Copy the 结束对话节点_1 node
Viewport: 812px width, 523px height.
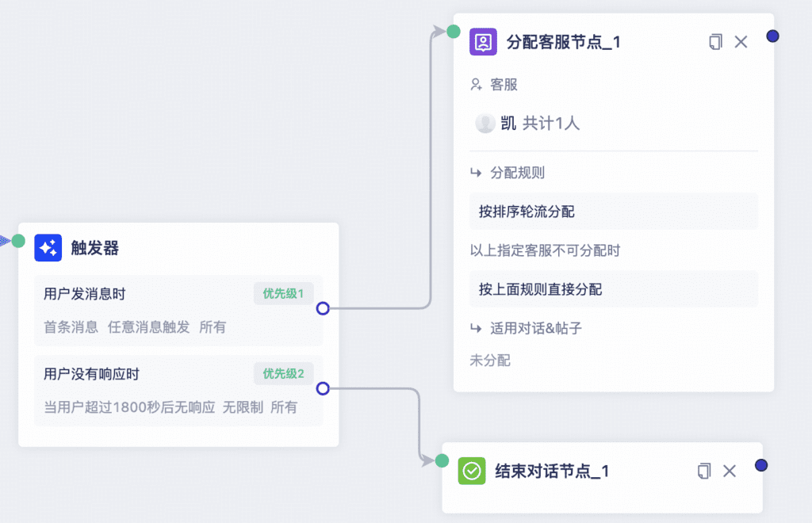coord(704,471)
